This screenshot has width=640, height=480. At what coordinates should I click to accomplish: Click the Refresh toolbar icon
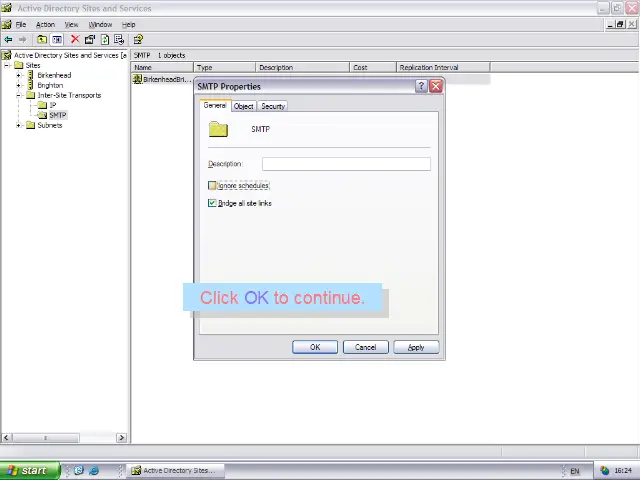click(104, 40)
